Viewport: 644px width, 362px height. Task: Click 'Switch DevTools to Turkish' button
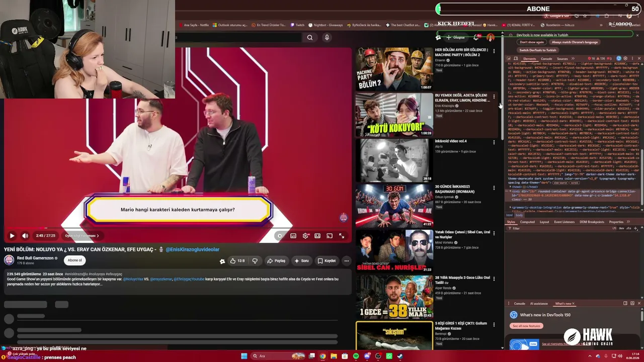point(538,50)
